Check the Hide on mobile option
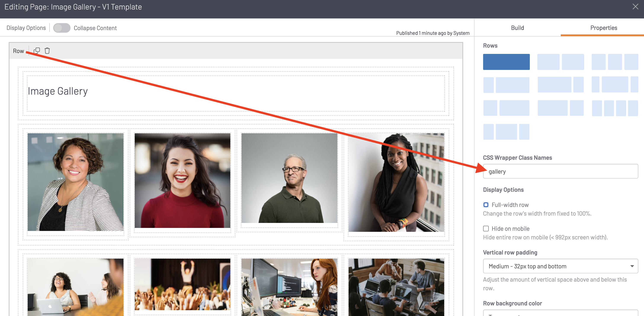Image resolution: width=644 pixels, height=316 pixels. (486, 228)
